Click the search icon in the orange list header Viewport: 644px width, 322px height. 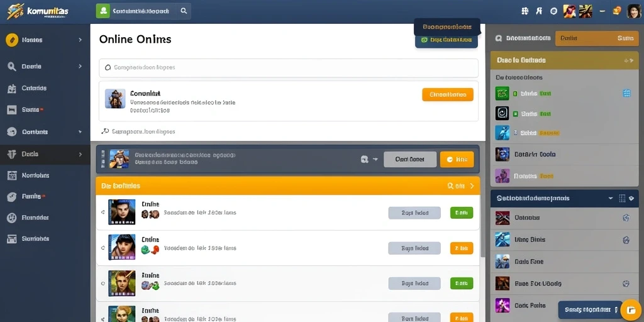coord(450,186)
